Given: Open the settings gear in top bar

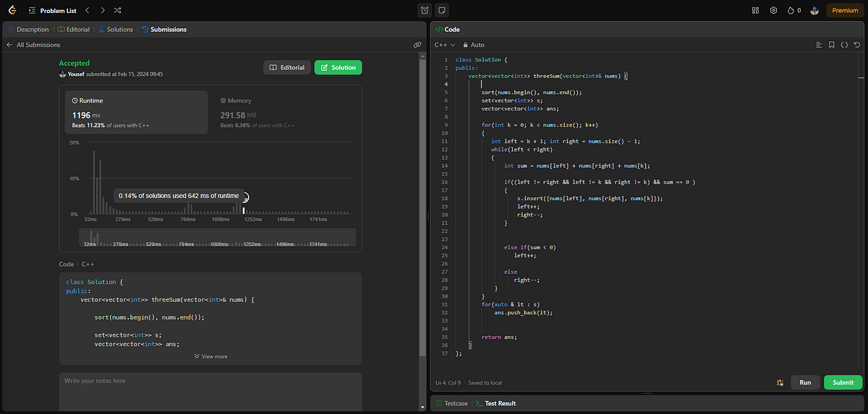Looking at the screenshot, I should pyautogui.click(x=773, y=10).
